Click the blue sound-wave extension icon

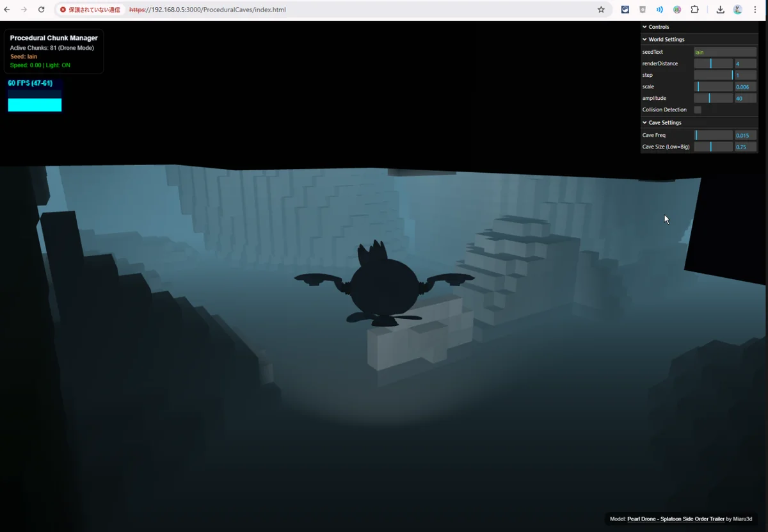click(x=659, y=10)
